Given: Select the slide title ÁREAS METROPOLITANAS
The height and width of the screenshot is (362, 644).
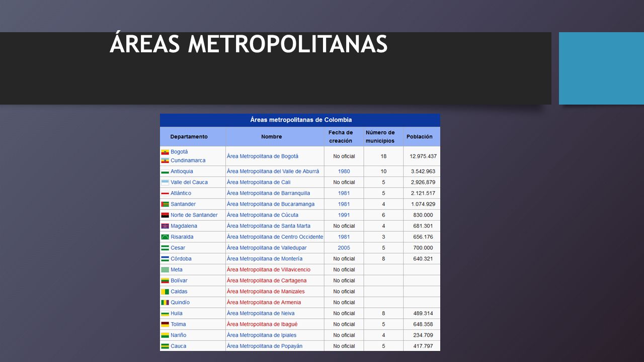Looking at the screenshot, I should tap(249, 44).
